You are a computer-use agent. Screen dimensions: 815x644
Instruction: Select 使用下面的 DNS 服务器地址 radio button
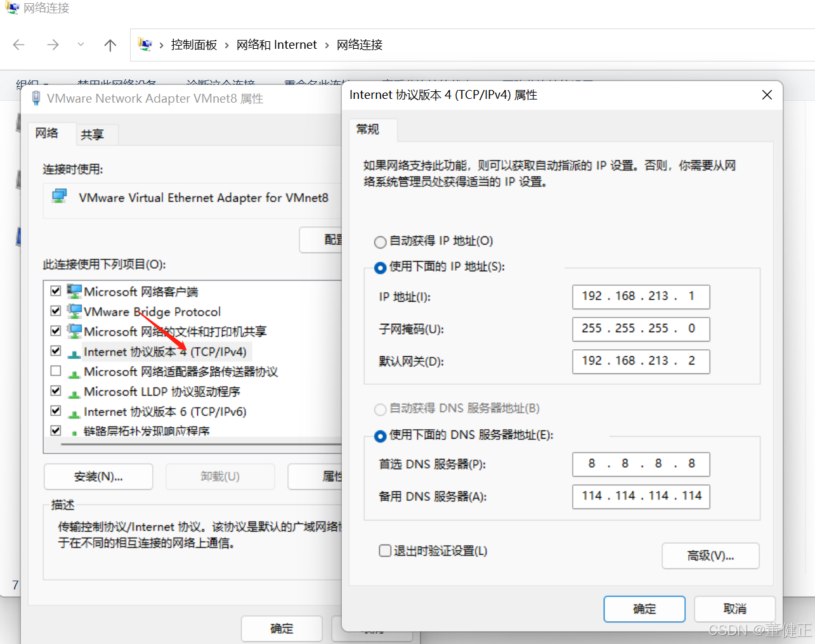(x=380, y=436)
